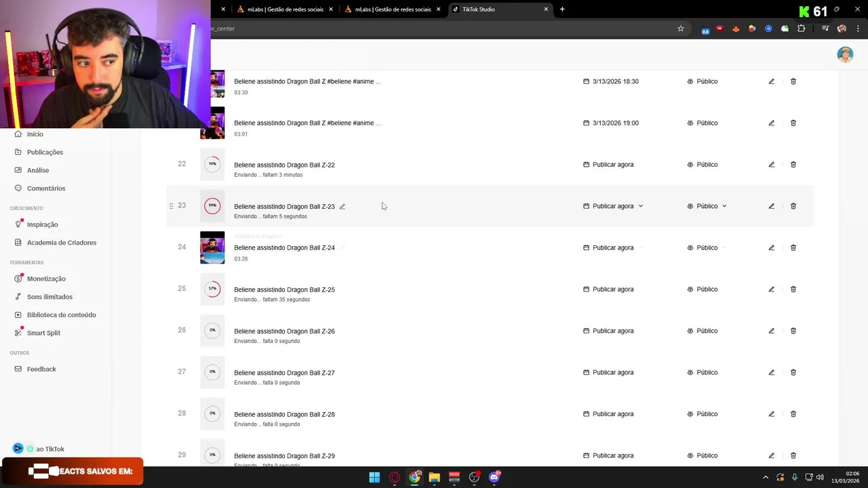The image size is (868, 488).
Task: Grab the drag handle on row 23
Action: tap(171, 206)
